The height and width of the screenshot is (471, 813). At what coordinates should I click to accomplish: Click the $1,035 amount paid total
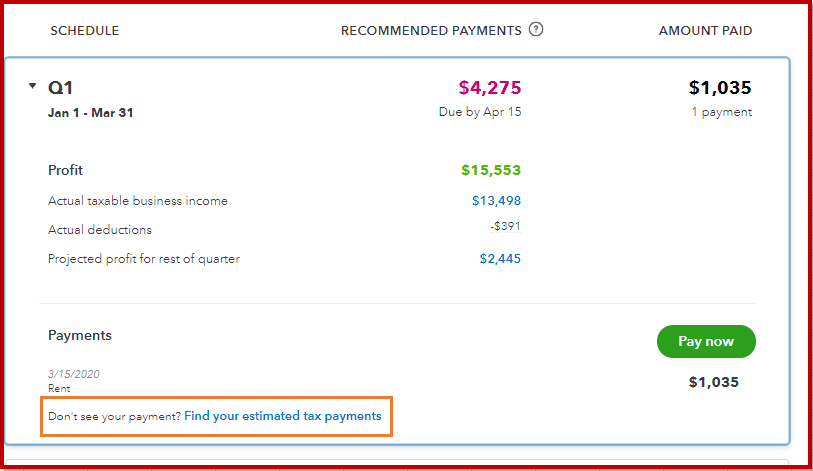point(720,88)
